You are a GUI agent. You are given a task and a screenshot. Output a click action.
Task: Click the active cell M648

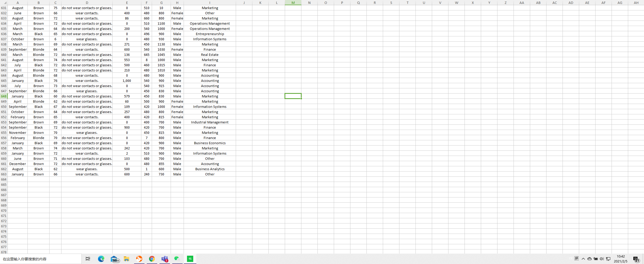[293, 96]
